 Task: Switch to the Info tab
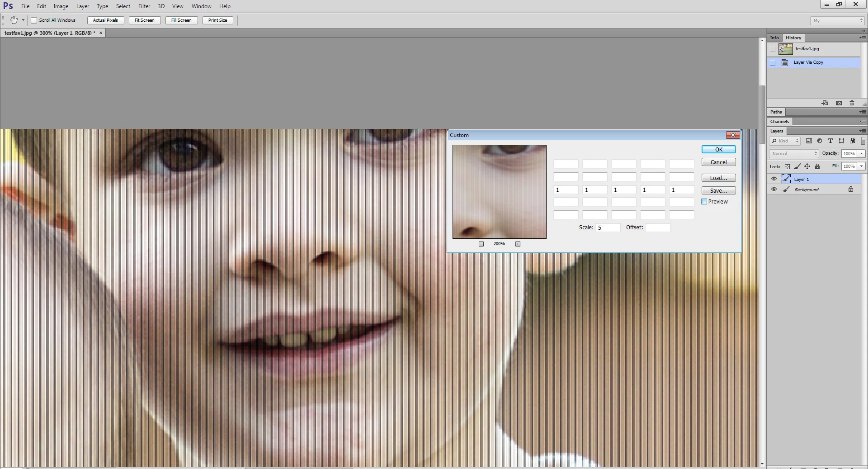click(x=774, y=38)
